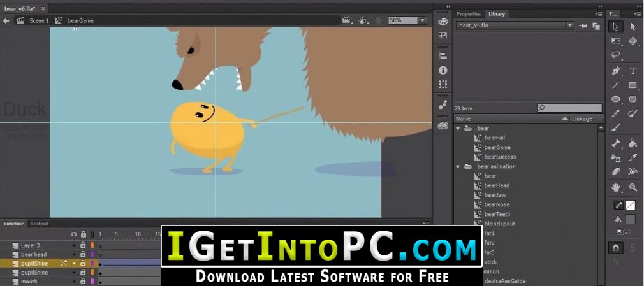Unlock the bear head layer
This screenshot has height=286, width=644.
point(82,254)
